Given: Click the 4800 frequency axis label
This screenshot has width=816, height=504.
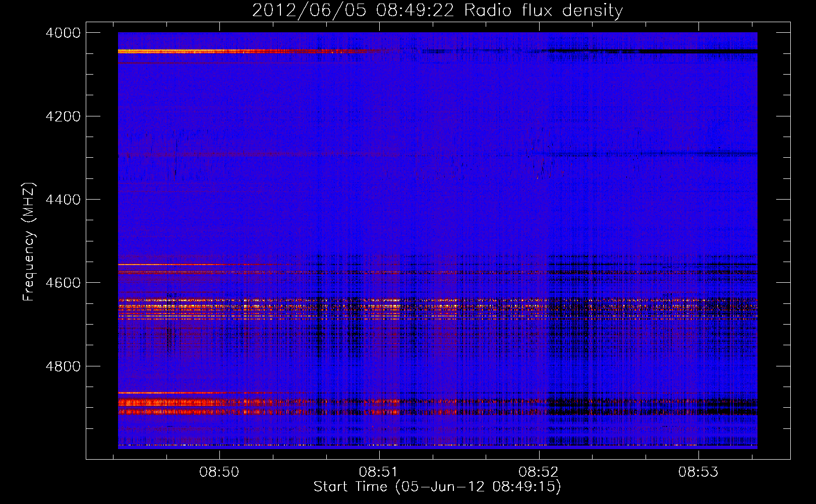Looking at the screenshot, I should point(63,366).
